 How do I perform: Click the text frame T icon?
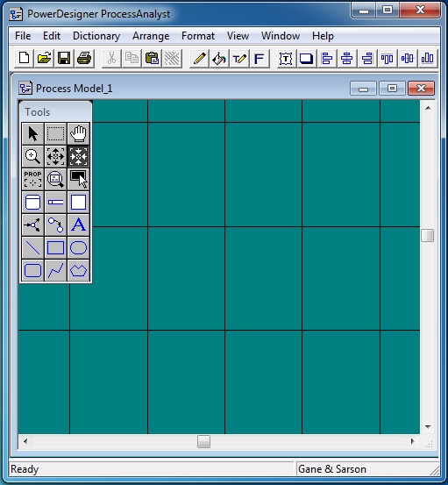coord(286,58)
